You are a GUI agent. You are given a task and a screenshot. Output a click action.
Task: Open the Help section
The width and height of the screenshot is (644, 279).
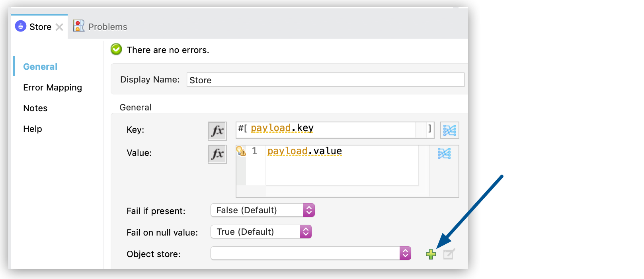[33, 129]
